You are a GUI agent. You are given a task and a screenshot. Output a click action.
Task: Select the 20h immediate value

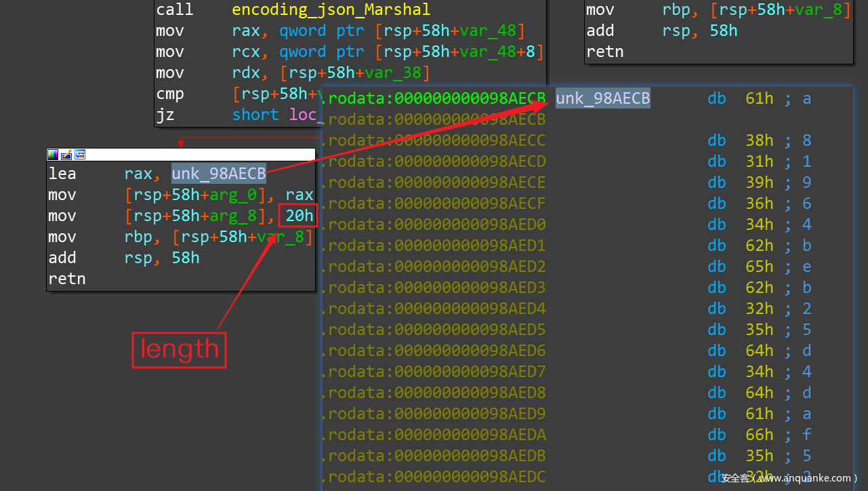click(x=299, y=216)
